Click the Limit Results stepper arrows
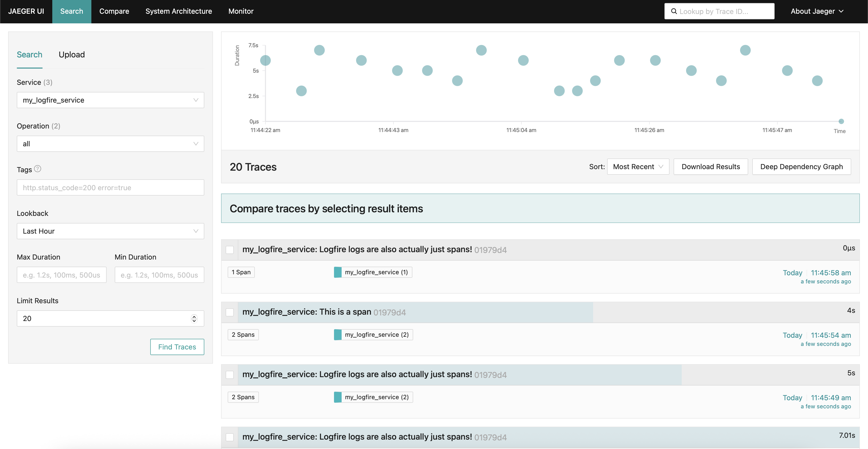This screenshot has width=868, height=449. click(194, 318)
